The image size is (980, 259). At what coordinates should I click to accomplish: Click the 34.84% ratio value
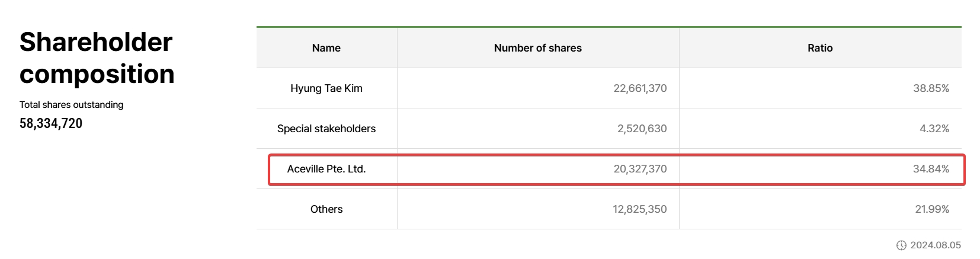point(931,169)
